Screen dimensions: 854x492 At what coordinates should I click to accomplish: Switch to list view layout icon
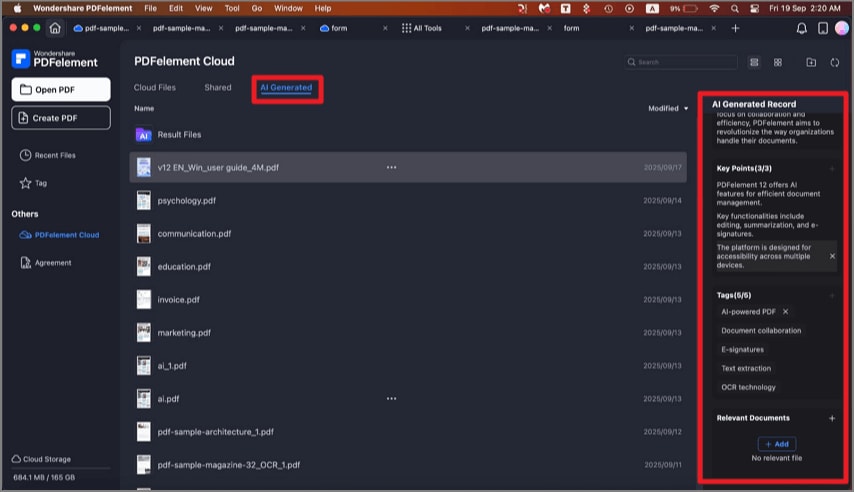(754, 62)
